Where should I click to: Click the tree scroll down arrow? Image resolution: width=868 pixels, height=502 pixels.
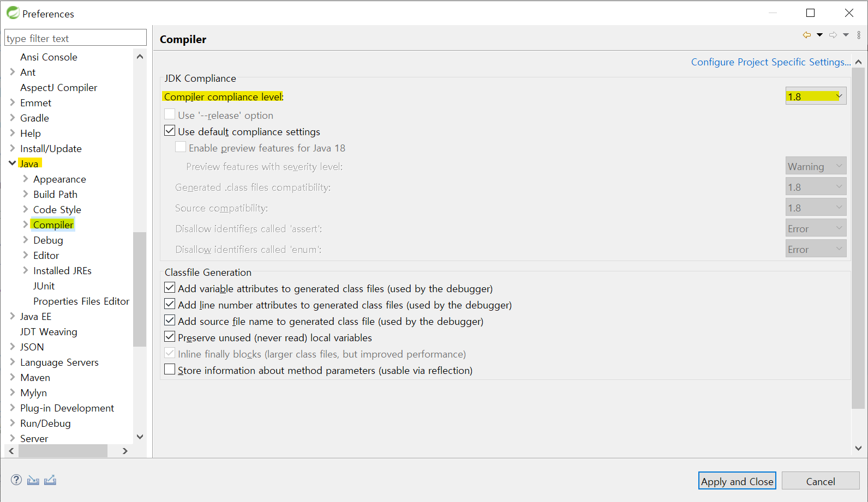click(140, 437)
